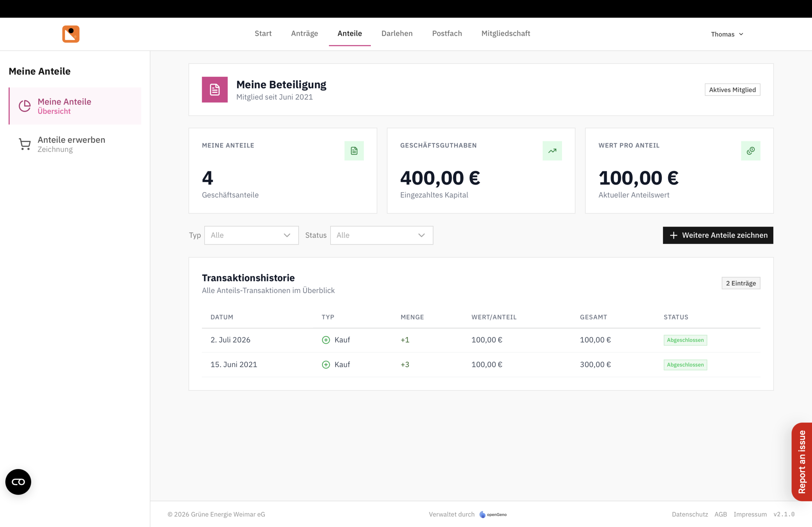812x527 pixels.
Task: Open the Typ filter dropdown
Action: [x=252, y=235]
